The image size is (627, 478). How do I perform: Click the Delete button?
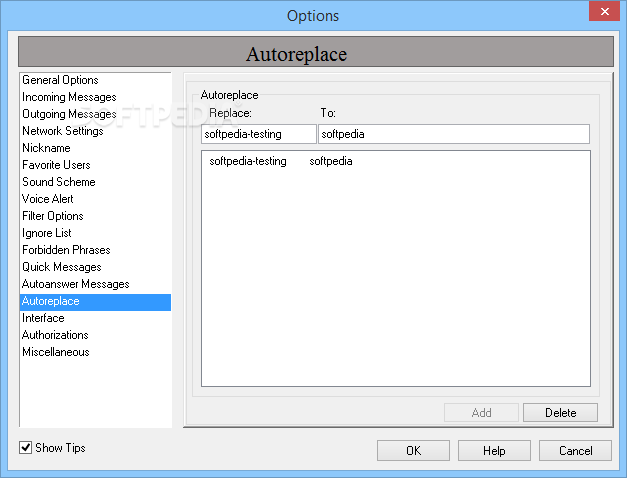point(560,412)
